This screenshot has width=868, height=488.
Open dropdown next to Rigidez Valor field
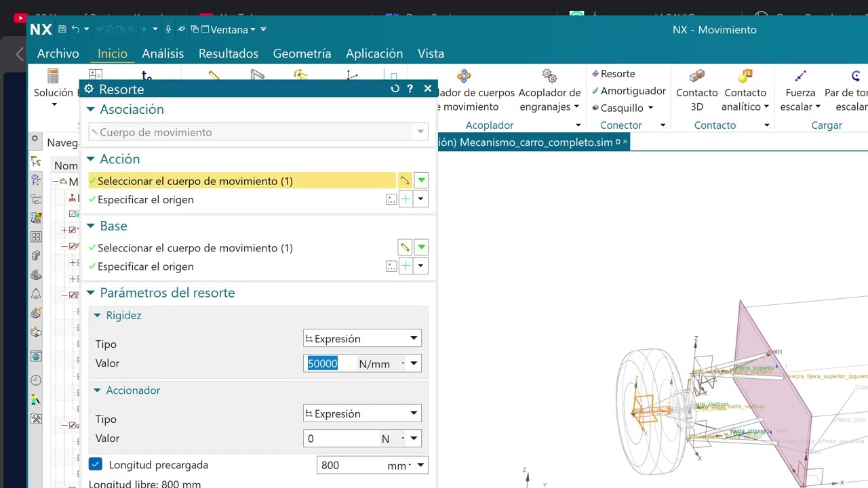click(415, 364)
